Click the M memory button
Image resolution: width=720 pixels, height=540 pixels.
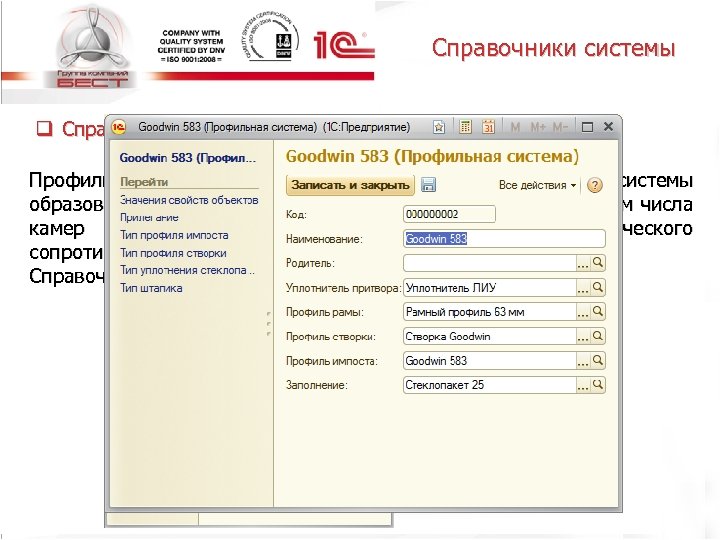(x=515, y=127)
